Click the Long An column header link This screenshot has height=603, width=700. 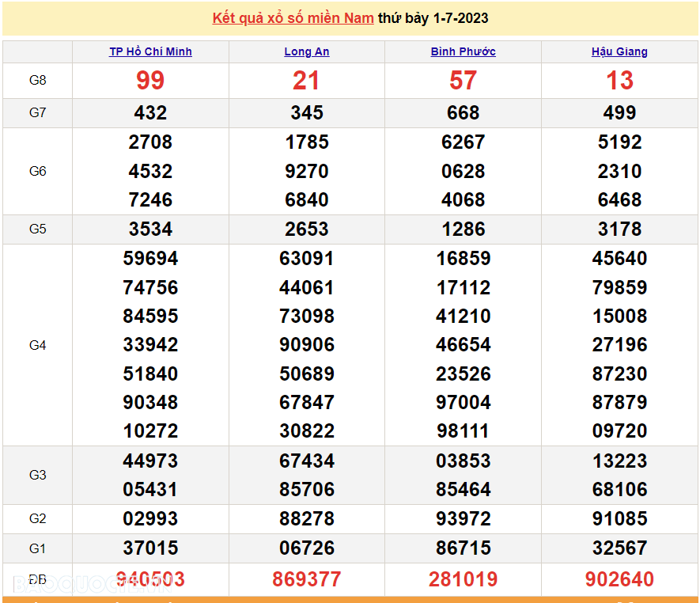(307, 51)
